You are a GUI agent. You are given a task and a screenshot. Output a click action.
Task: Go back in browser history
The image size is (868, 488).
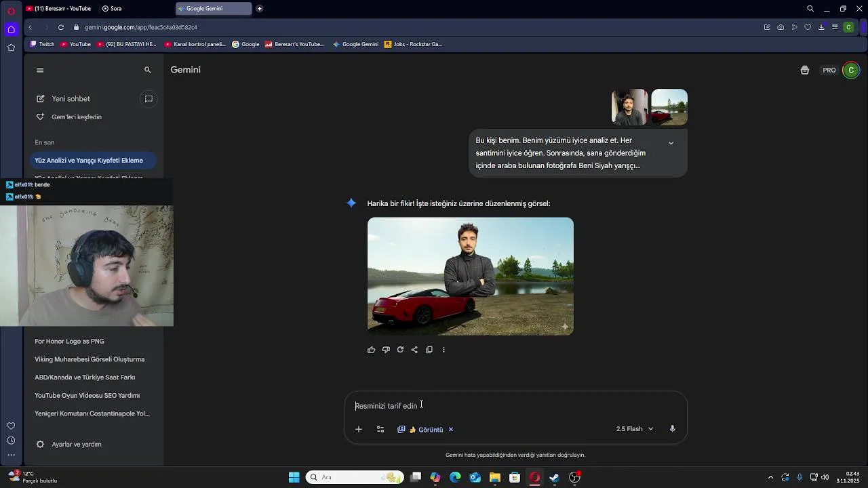point(31,27)
